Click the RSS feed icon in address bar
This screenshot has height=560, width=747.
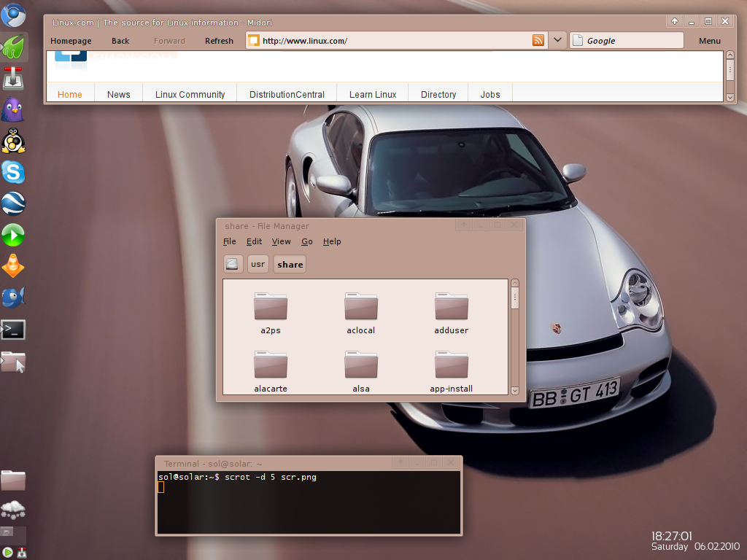538,41
